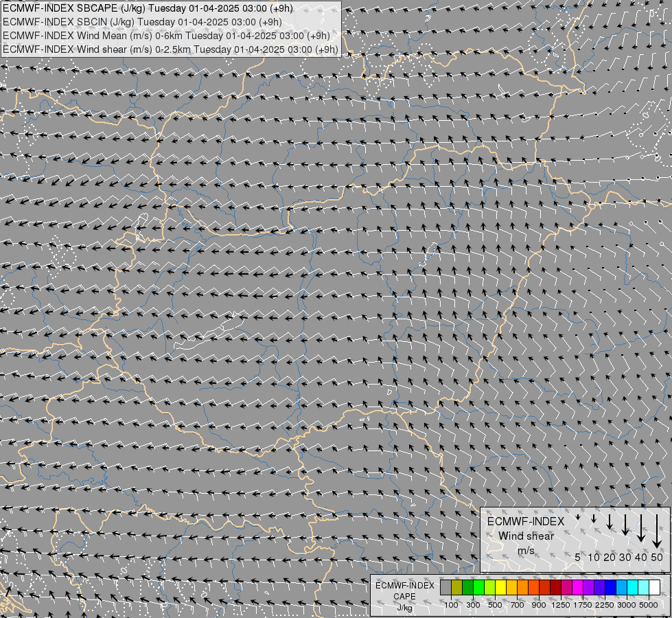The width and height of the screenshot is (672, 618).
Task: Select the sky blue CAPE swatch before 3000
Action: point(622,587)
